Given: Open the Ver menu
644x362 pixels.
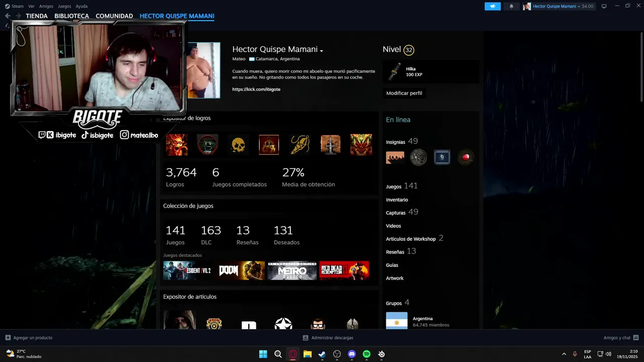Looking at the screenshot, I should (x=31, y=6).
